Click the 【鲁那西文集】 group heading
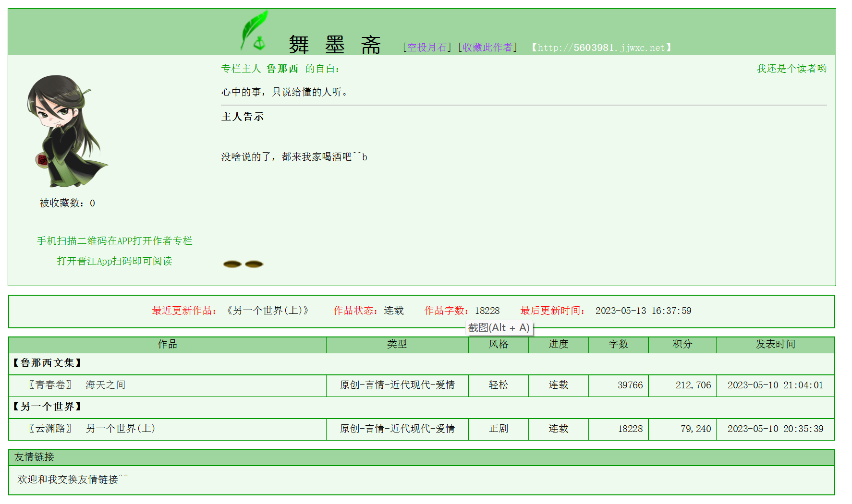 [x=47, y=363]
